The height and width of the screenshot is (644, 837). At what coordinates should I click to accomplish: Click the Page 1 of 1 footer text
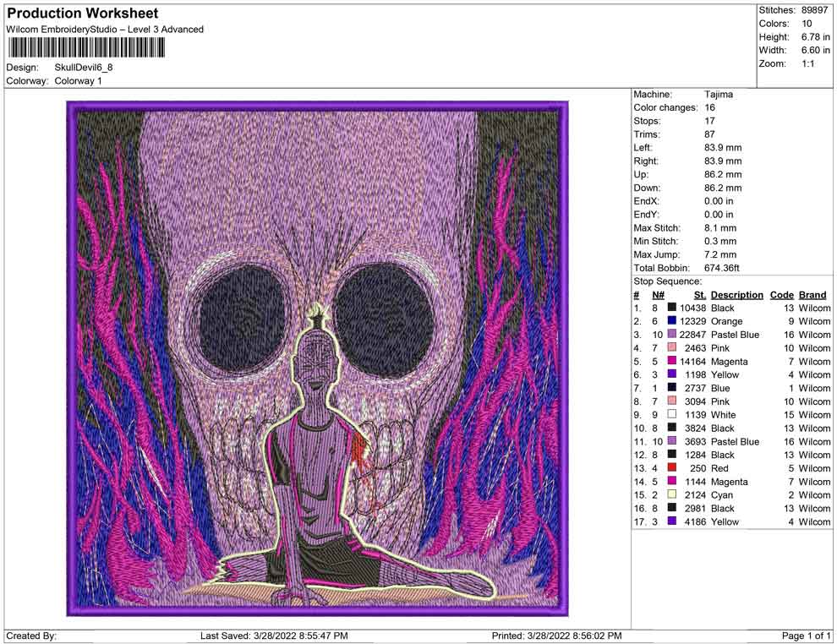807,636
